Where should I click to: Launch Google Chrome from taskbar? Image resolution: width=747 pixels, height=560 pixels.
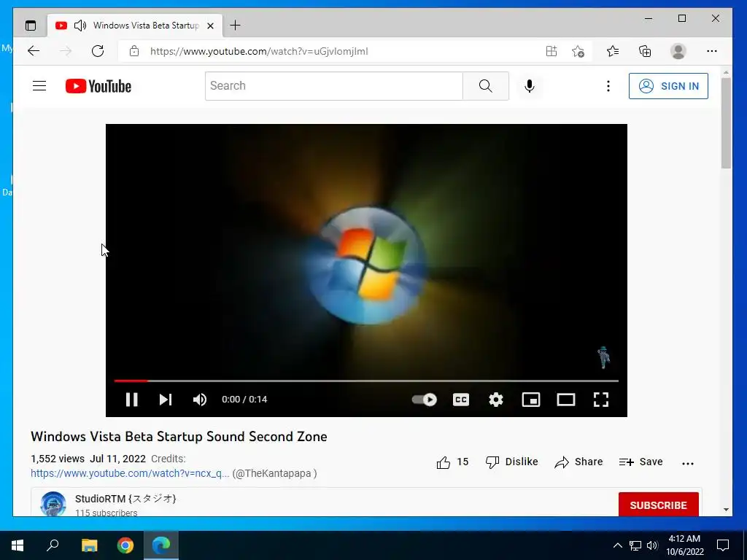pos(125,545)
